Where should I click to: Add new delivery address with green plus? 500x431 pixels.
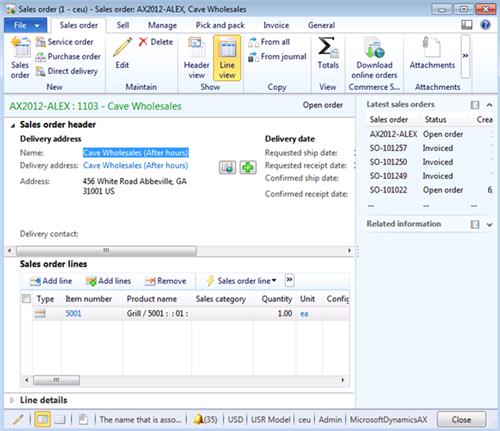click(x=248, y=167)
